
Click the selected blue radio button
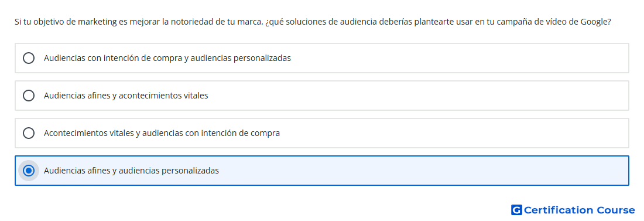[x=29, y=171]
